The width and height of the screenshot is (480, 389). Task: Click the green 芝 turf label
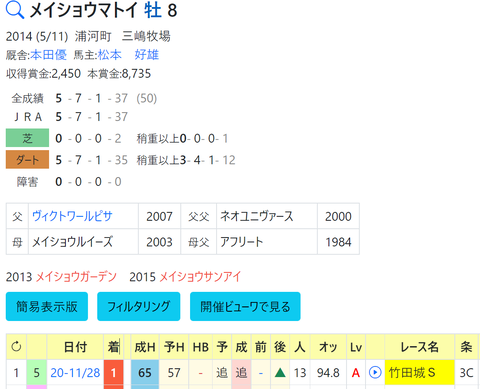27,138
